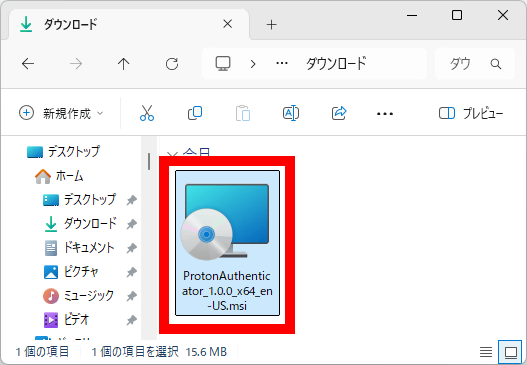The image size is (527, 365).
Task: Click the Back navigation arrow
Action: click(x=28, y=64)
